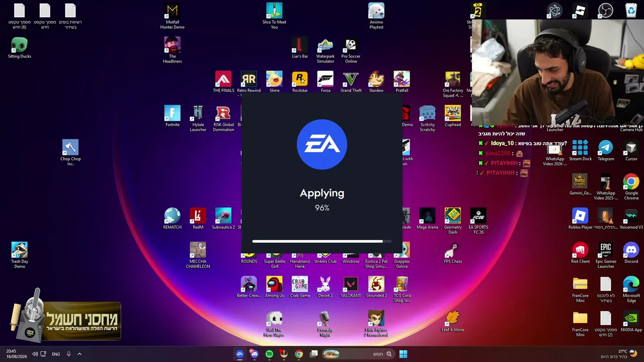
Task: Launch Microsoft Edge from the desktop
Action: [x=631, y=290]
